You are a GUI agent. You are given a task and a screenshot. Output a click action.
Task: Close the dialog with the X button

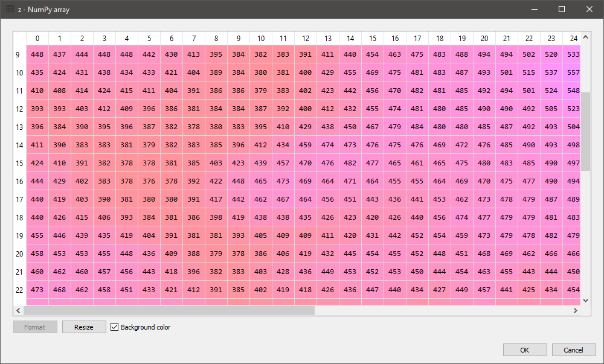pyautogui.click(x=590, y=9)
